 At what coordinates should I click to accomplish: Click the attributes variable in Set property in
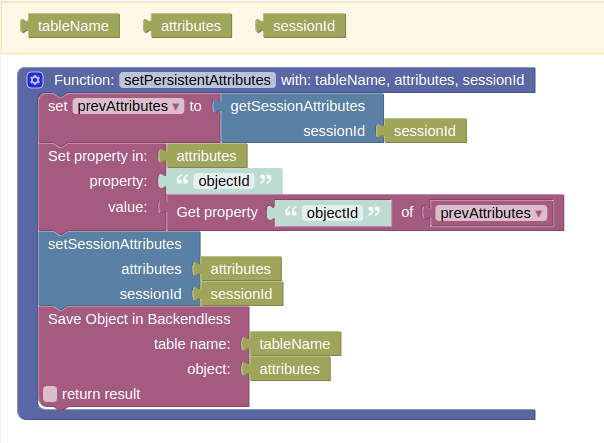point(203,156)
